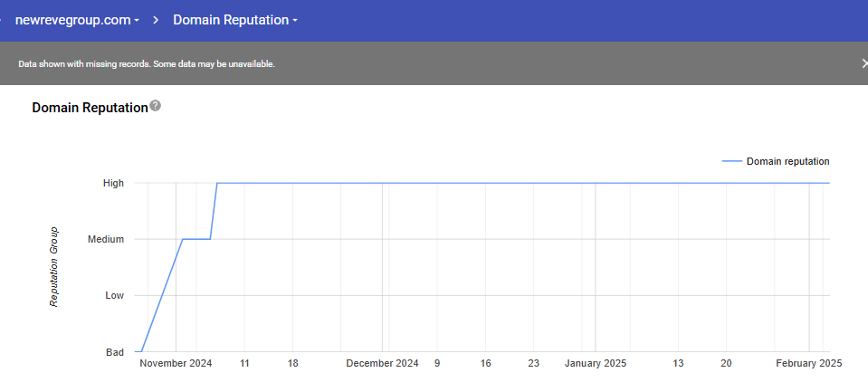Select the February 2025 date label
This screenshot has height=392, width=868.
click(x=808, y=363)
